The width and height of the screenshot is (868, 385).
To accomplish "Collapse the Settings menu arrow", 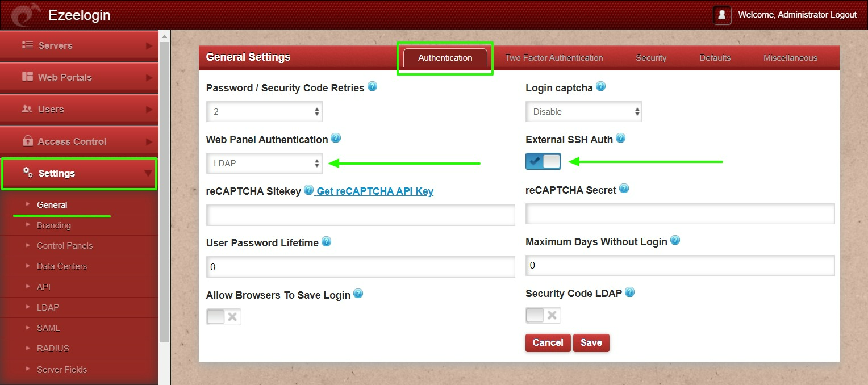I will (149, 173).
